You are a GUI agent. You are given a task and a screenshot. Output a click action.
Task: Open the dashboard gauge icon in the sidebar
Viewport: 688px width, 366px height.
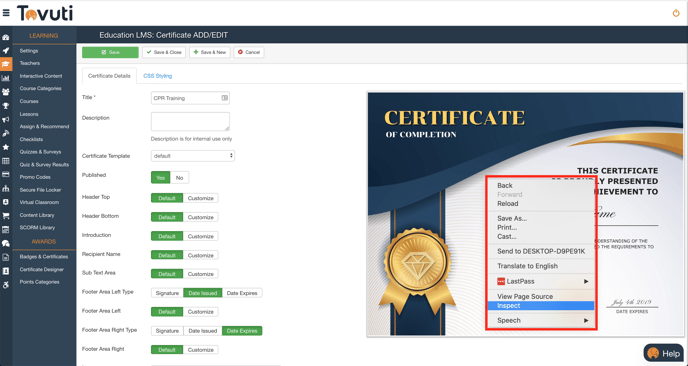tap(6, 38)
